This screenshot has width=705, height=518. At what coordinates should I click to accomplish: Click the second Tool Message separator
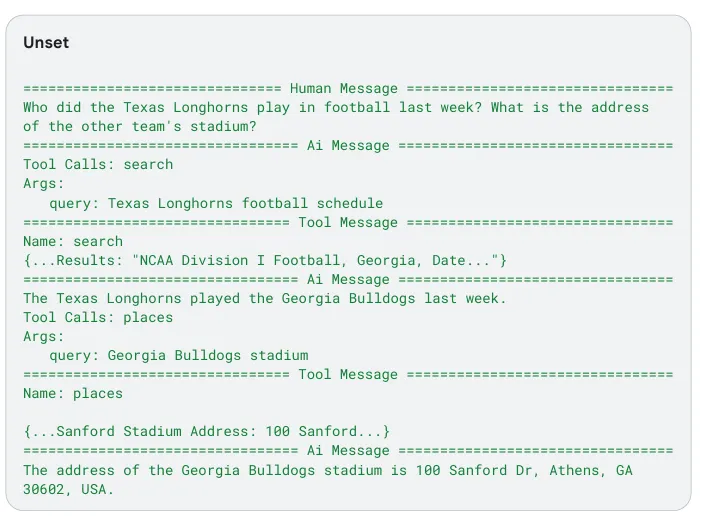pyautogui.click(x=348, y=374)
